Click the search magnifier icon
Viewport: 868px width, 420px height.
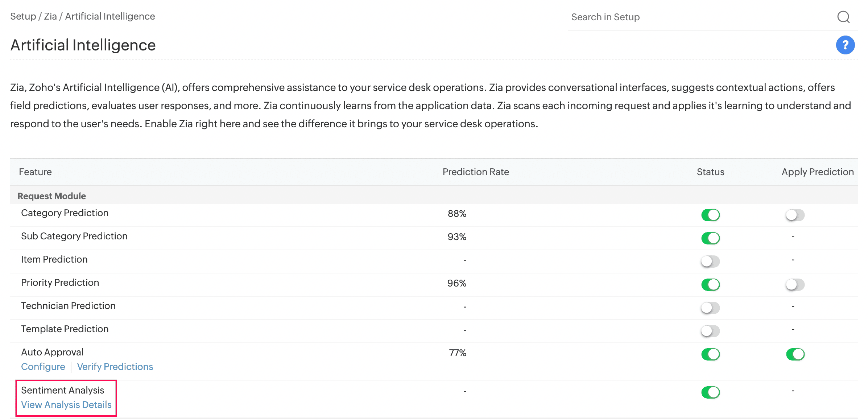[x=843, y=17]
